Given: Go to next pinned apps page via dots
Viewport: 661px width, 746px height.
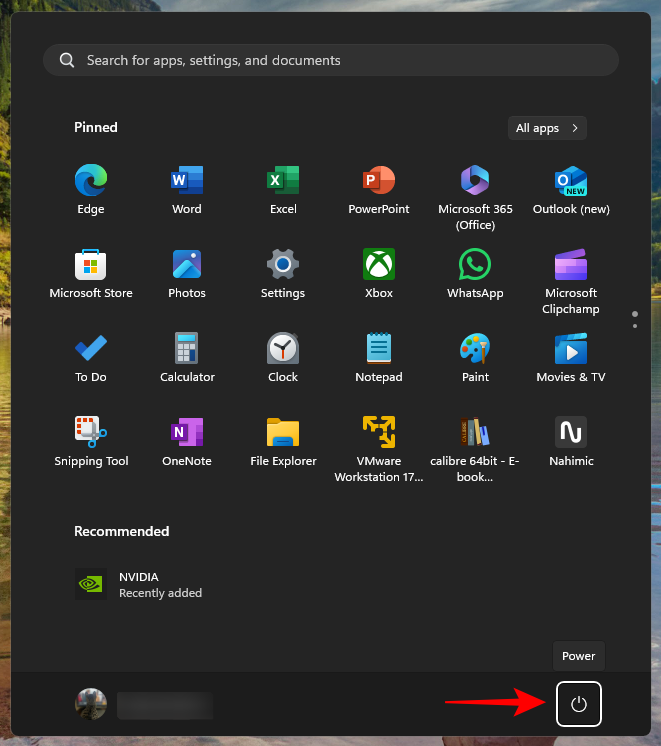Looking at the screenshot, I should tap(635, 325).
